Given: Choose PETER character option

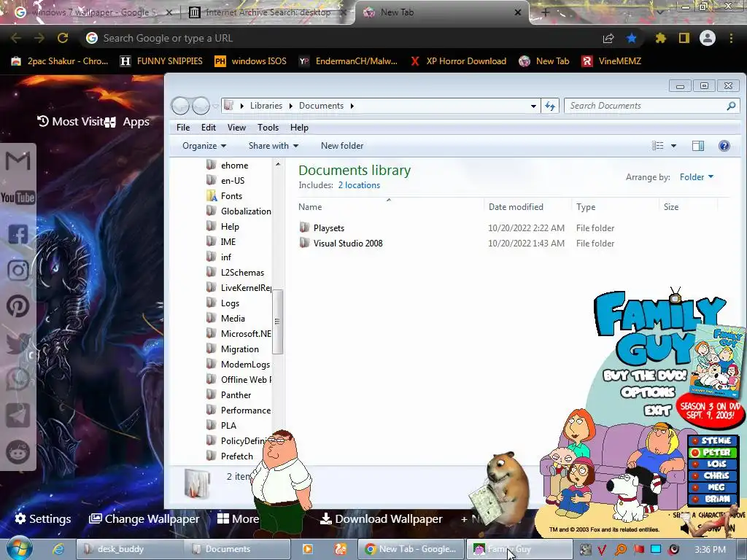Looking at the screenshot, I should [712, 452].
